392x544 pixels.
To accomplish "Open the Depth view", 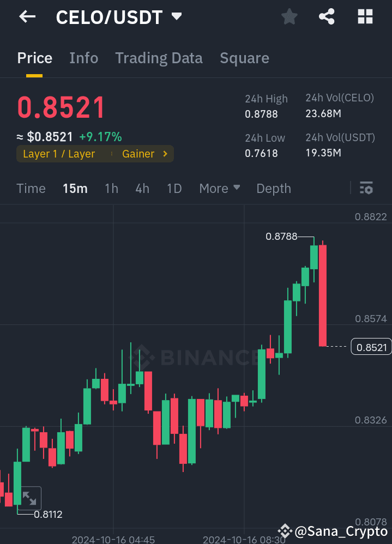I will (273, 188).
